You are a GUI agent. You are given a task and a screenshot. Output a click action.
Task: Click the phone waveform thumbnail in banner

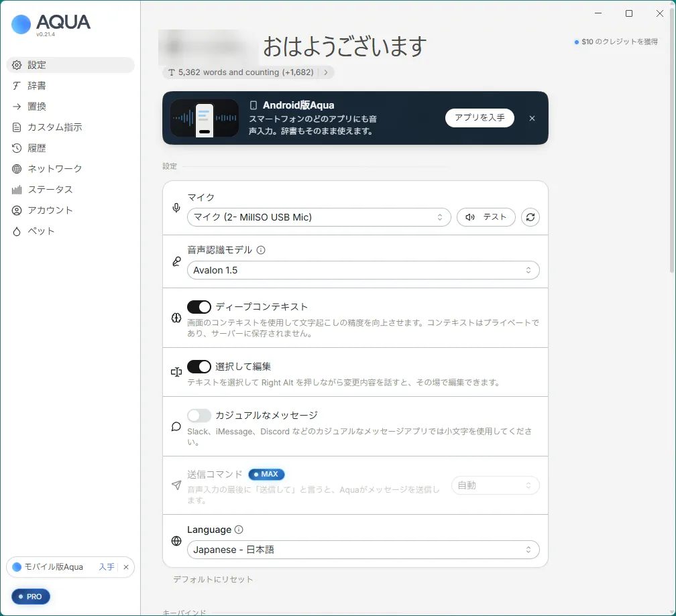tap(205, 118)
